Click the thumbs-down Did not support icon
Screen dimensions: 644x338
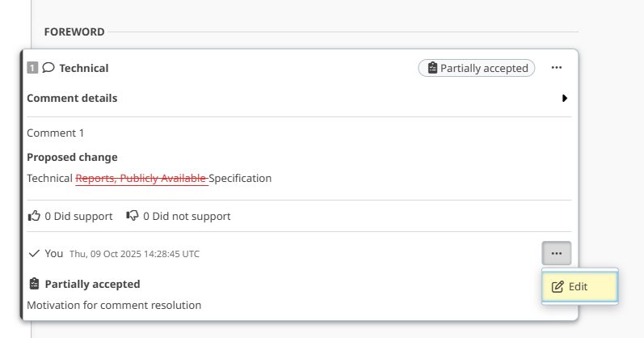[133, 216]
